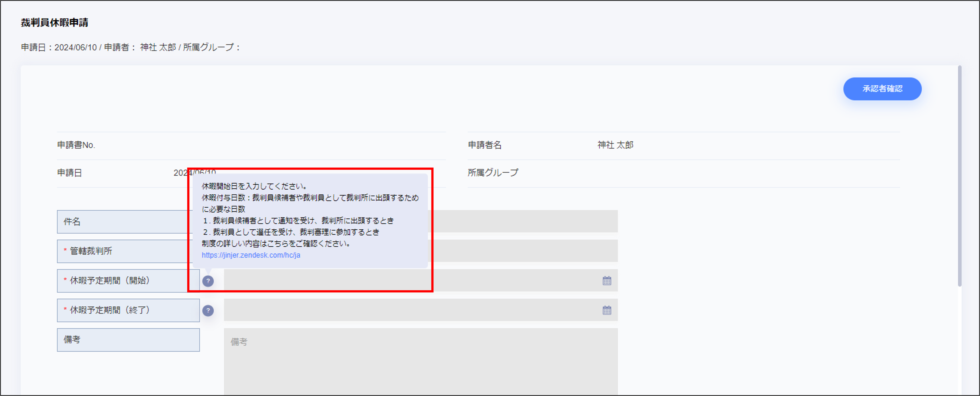Click the vertical scrollbar of the form
Image resolution: width=980 pixels, height=396 pixels.
[x=960, y=176]
